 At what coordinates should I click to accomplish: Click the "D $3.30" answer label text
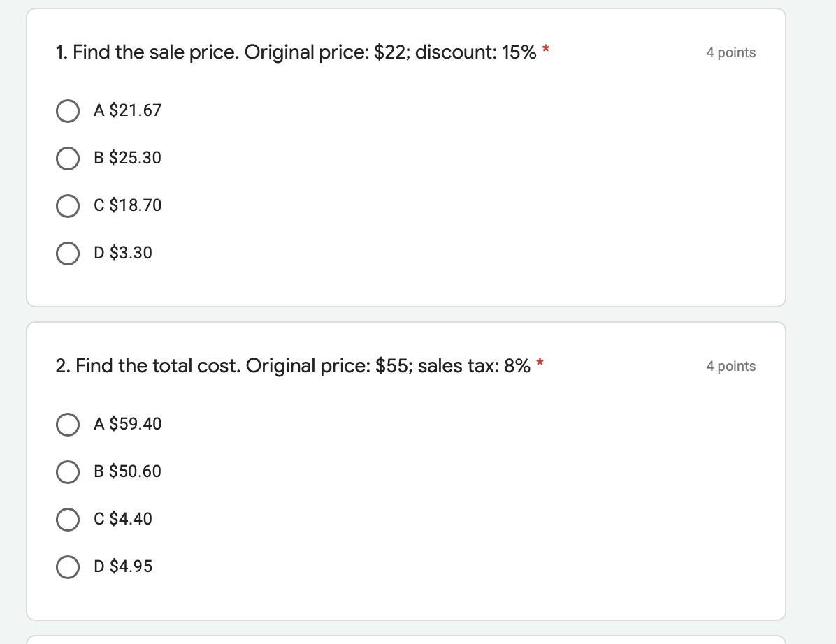coord(123,253)
